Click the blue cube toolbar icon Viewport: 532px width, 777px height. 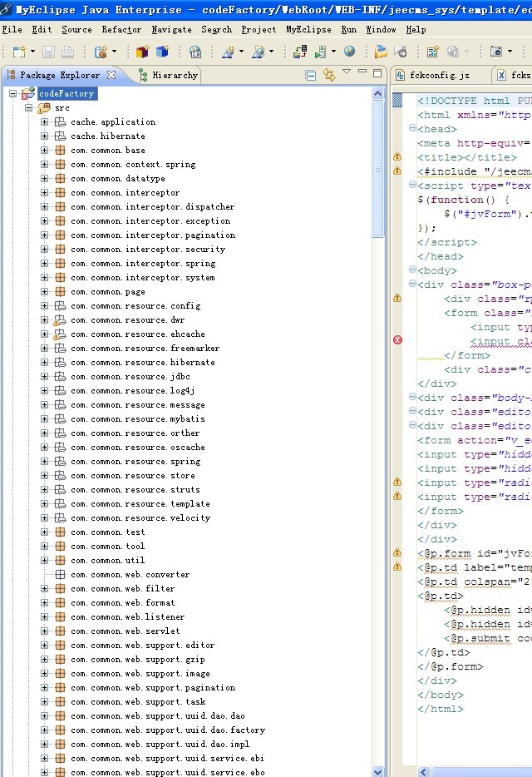[x=162, y=52]
